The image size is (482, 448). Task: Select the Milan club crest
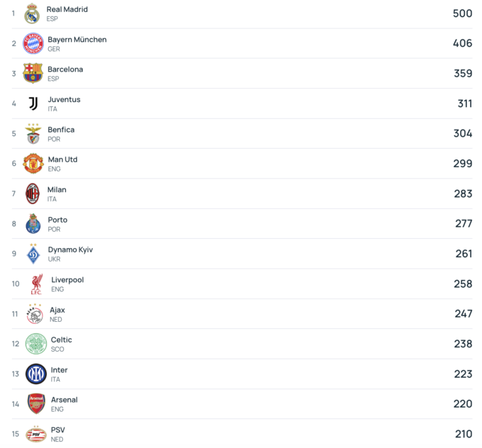pos(33,194)
